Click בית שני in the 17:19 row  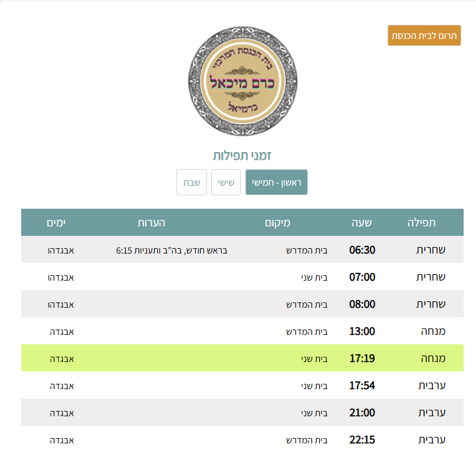click(x=314, y=359)
